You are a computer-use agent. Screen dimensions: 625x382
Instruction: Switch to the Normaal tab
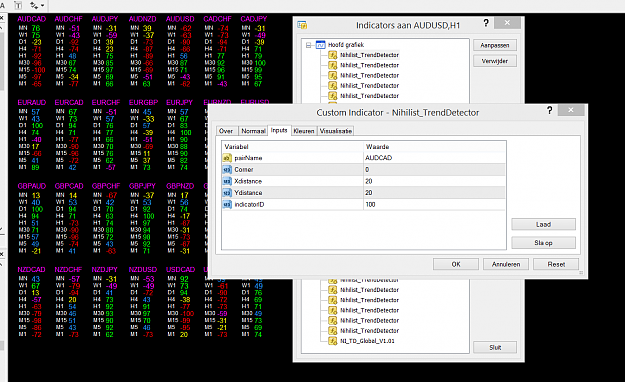click(253, 131)
